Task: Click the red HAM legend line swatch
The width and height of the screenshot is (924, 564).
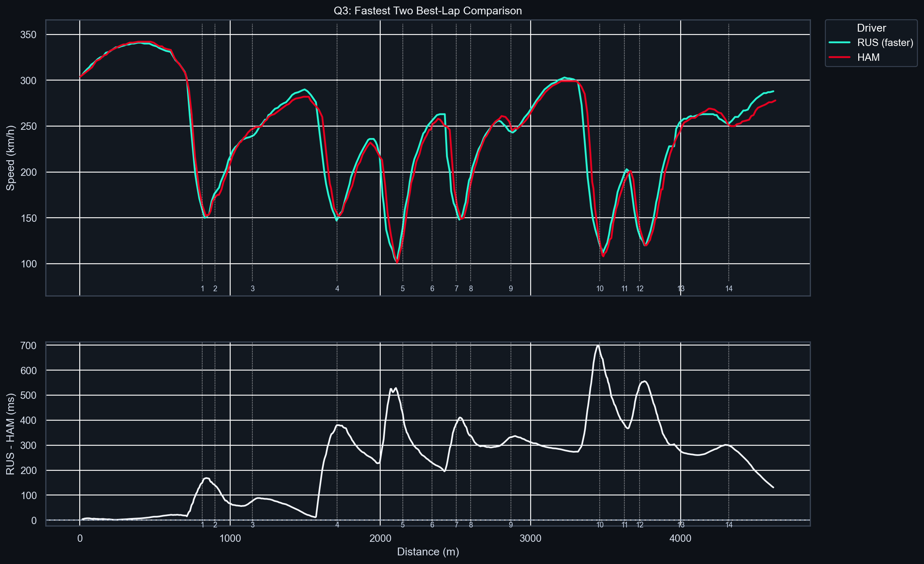Action: 839,58
